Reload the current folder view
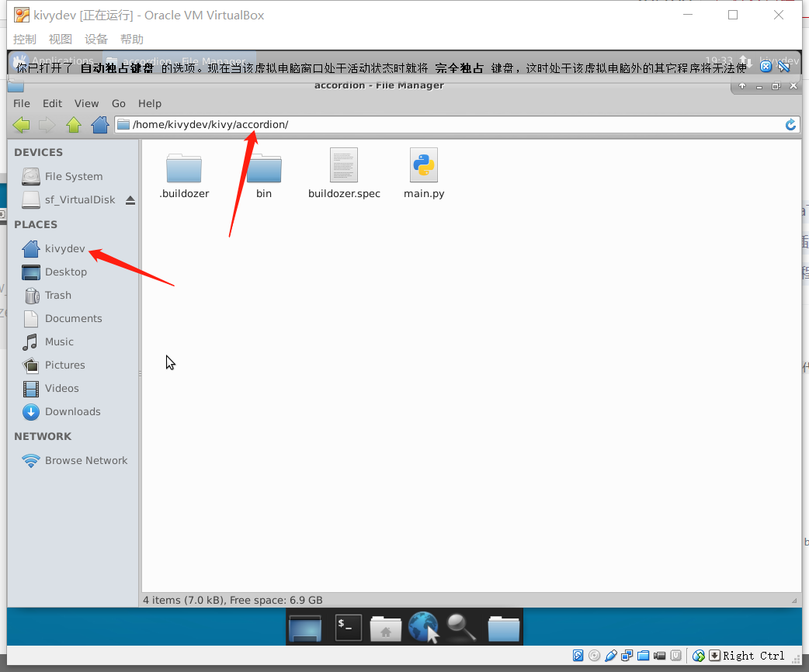The height and width of the screenshot is (672, 809). (x=790, y=124)
